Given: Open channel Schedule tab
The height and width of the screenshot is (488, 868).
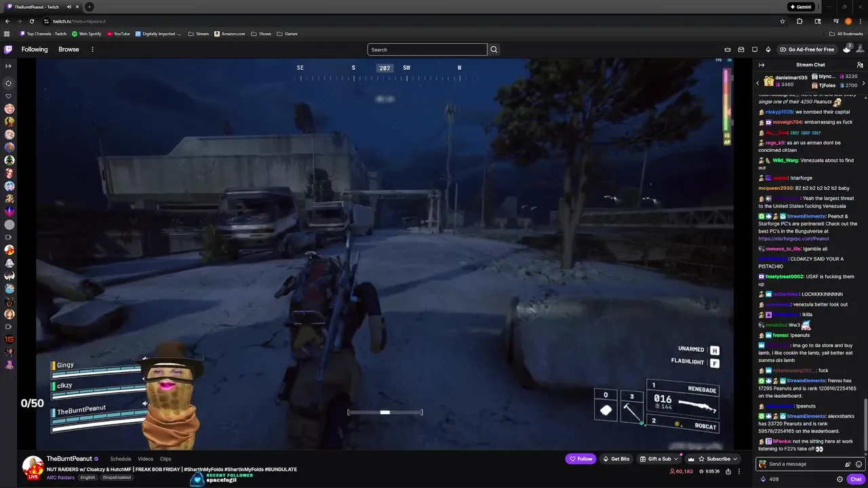Looking at the screenshot, I should [121, 459].
